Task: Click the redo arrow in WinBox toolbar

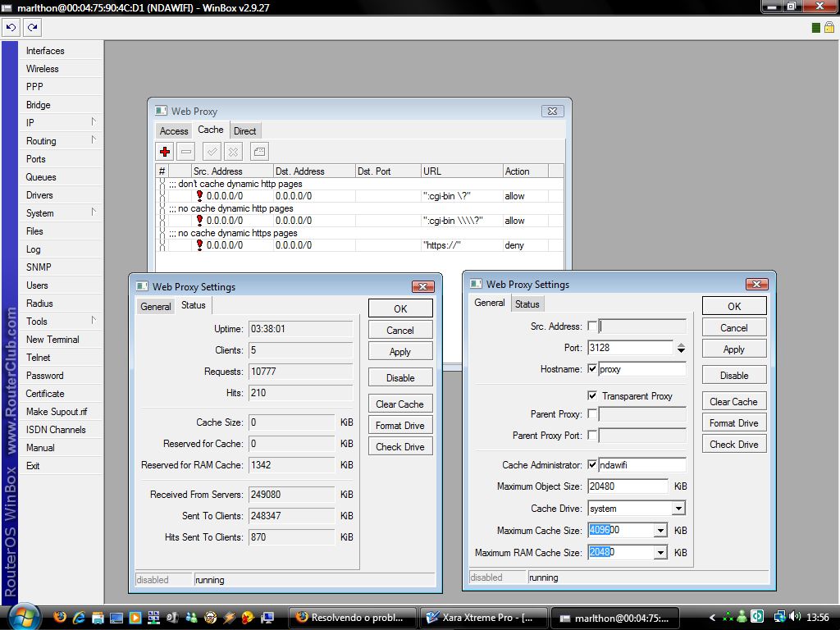Action: (32, 27)
